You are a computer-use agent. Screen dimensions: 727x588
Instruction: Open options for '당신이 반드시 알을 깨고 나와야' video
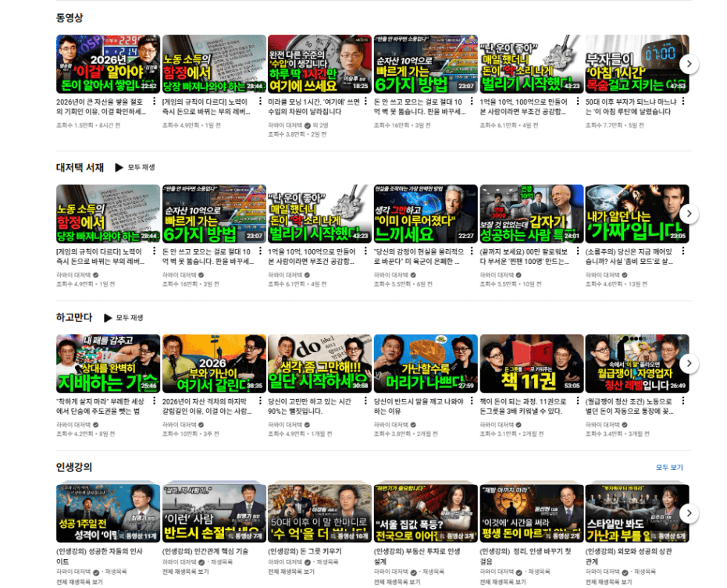tap(472, 401)
